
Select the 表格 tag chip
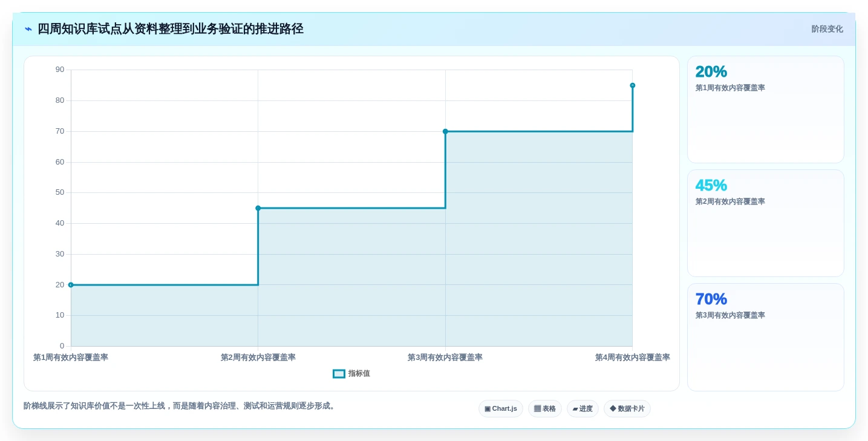click(x=545, y=409)
